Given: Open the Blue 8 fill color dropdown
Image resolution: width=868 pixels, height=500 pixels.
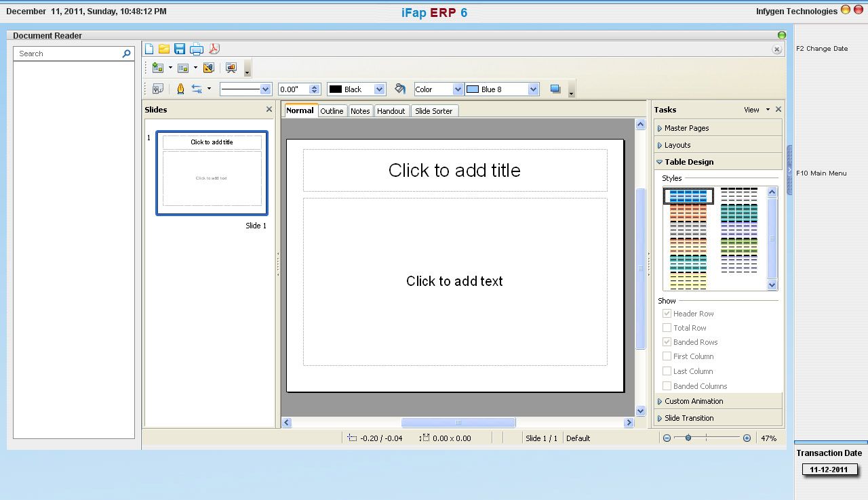Looking at the screenshot, I should pos(533,89).
